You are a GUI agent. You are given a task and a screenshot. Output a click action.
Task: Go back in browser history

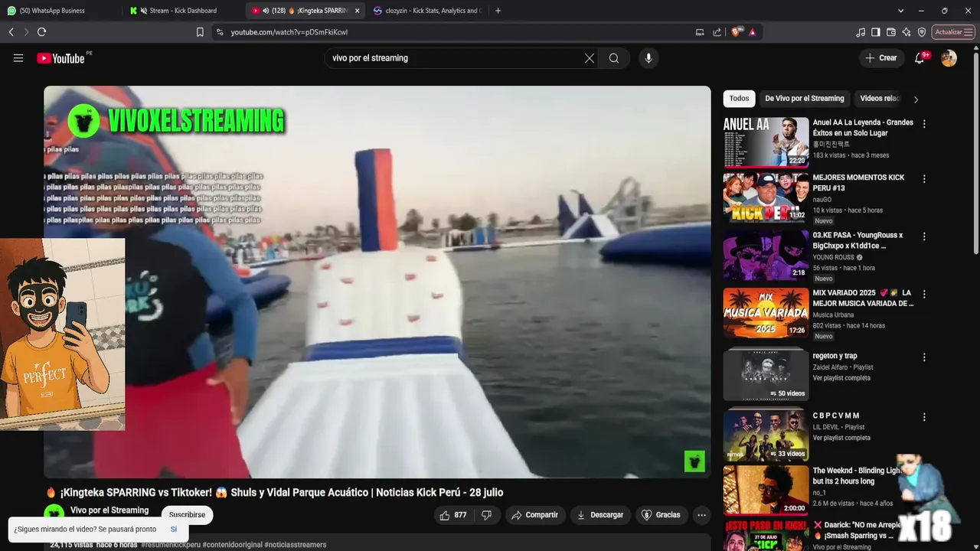(x=11, y=32)
